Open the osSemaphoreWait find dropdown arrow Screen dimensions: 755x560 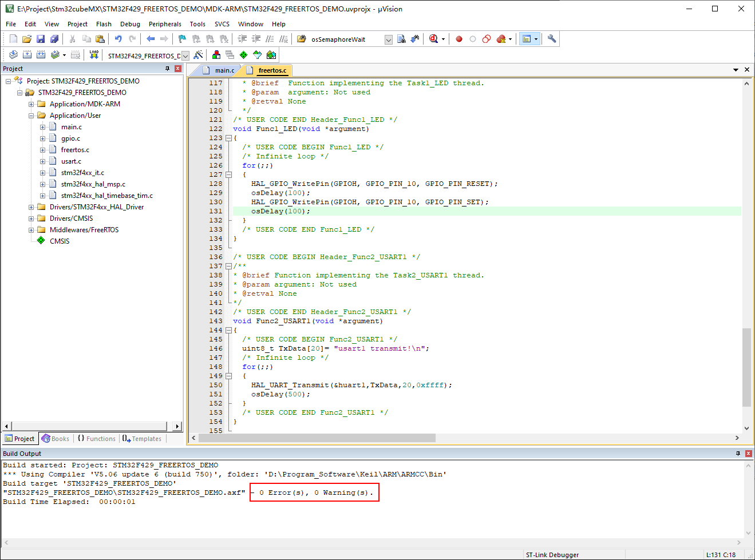pyautogui.click(x=389, y=39)
